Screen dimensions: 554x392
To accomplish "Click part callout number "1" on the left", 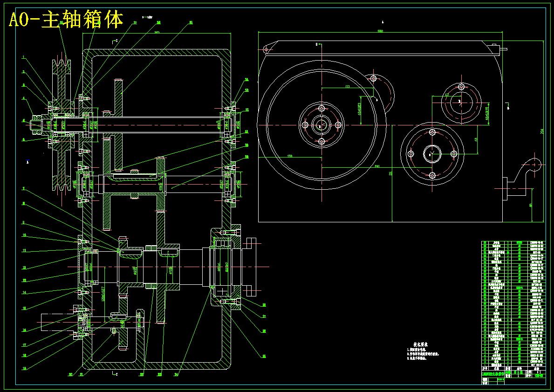I will 23,57.
